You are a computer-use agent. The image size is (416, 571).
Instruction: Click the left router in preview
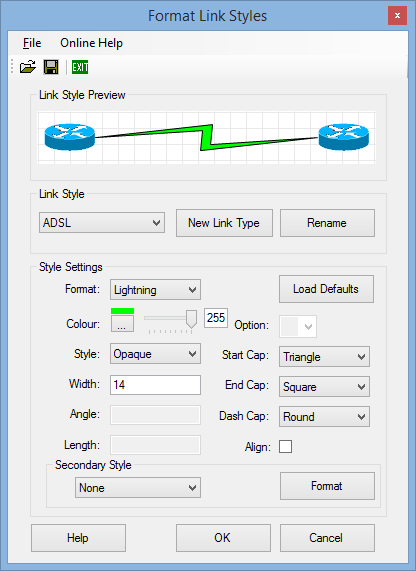pyautogui.click(x=70, y=137)
